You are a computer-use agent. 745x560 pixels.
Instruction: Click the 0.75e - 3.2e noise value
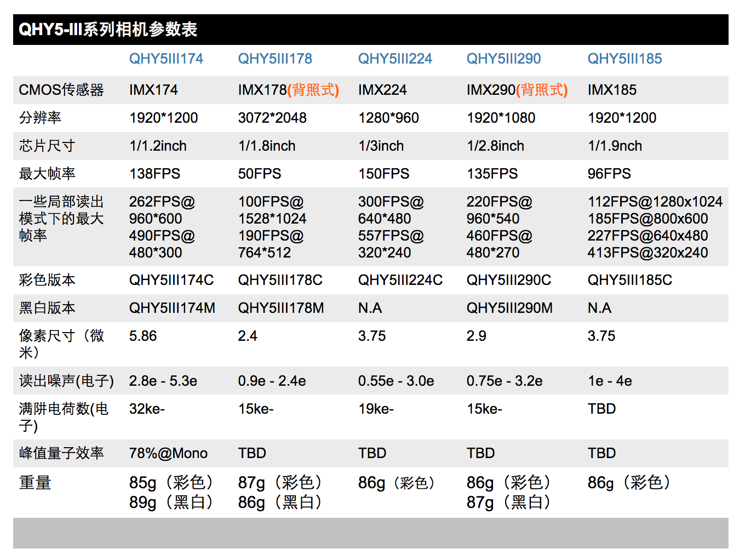pos(505,381)
